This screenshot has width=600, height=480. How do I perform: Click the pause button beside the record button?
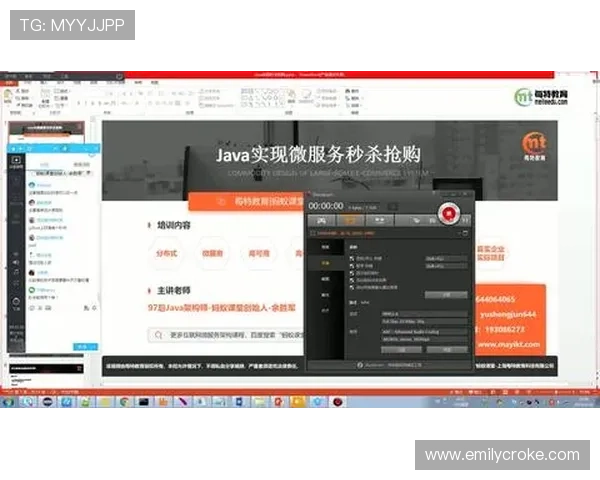coord(465,220)
